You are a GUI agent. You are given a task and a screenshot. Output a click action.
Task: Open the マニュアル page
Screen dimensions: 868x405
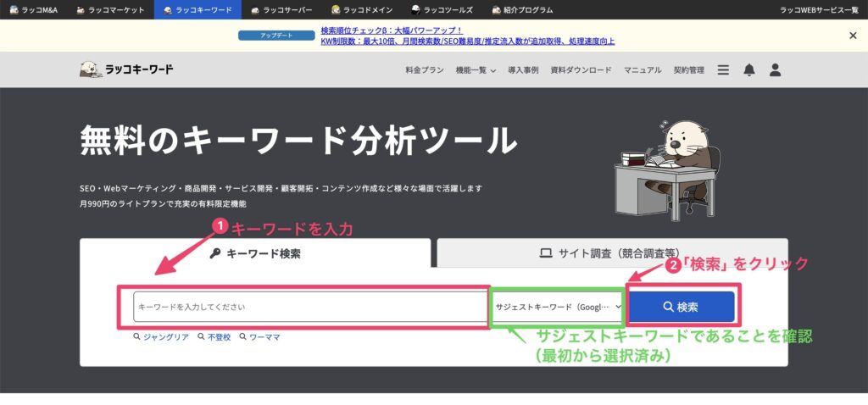(643, 70)
